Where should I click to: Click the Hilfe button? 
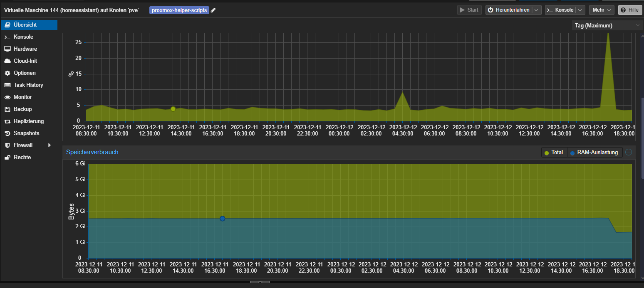tap(630, 10)
